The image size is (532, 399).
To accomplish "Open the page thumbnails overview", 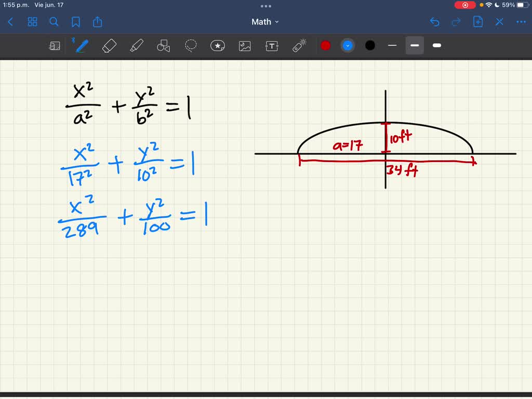I will click(32, 22).
